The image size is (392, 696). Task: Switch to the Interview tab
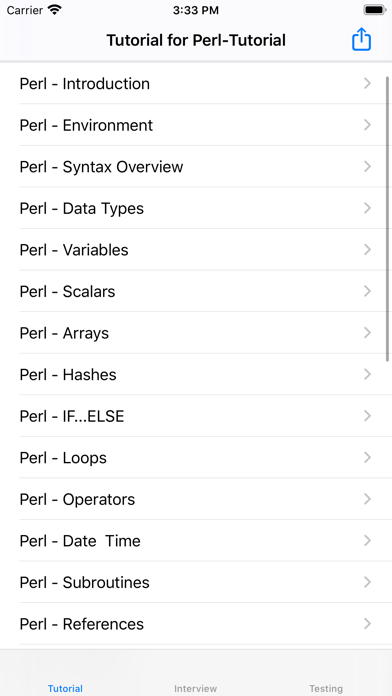196,688
